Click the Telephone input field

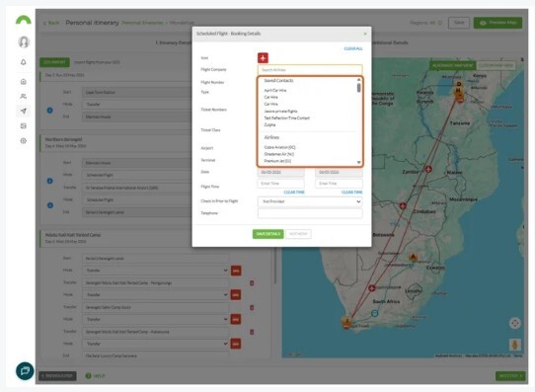[x=310, y=213]
